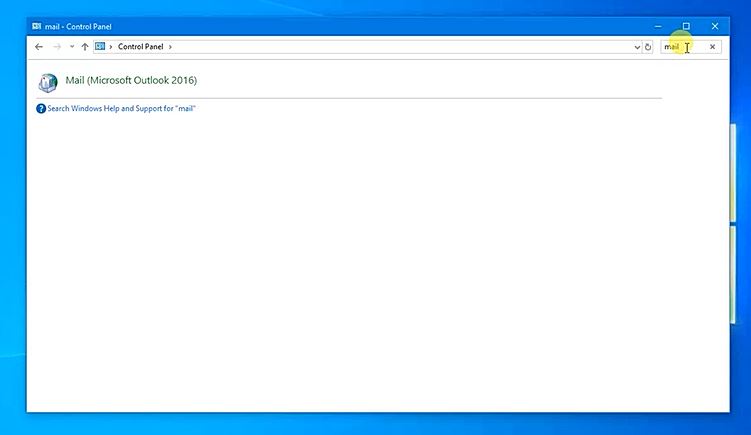Refresh the Control Panel view
Image resolution: width=751 pixels, height=435 pixels.
(648, 47)
